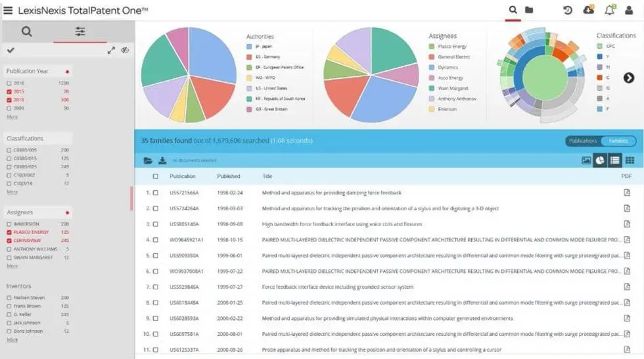Check the Frank Brown inventor filter
The image size is (644, 359).
coord(9,306)
